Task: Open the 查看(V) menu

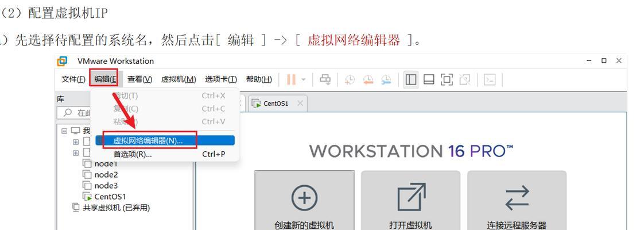Action: (x=139, y=79)
